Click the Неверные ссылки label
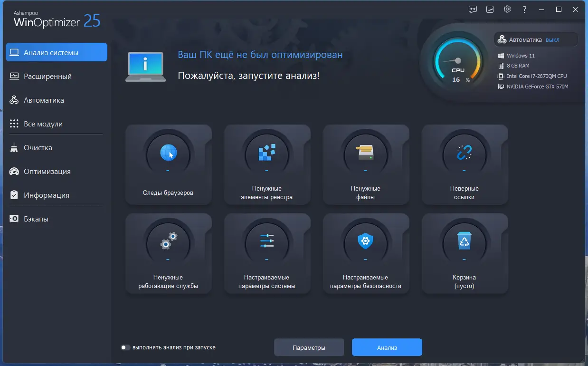588x366 pixels. (465, 193)
